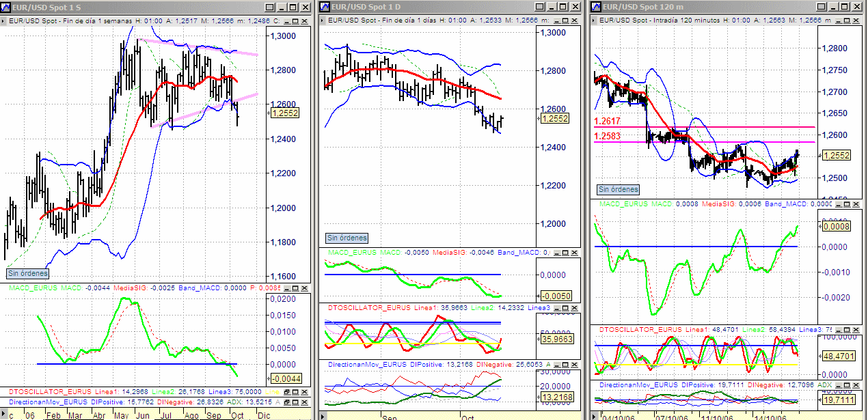Click the 13,2168 directional movement value label
868x420 pixels.
pos(556,396)
